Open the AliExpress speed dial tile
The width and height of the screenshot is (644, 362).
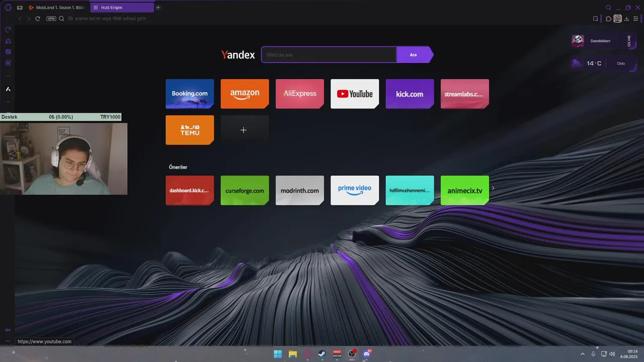300,94
